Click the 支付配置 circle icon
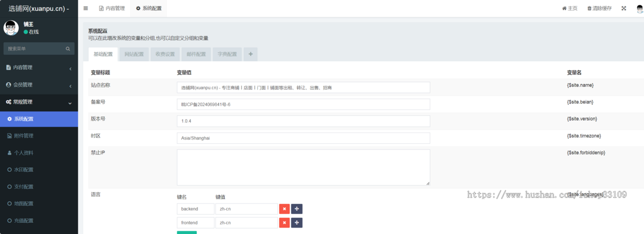 click(x=10, y=187)
